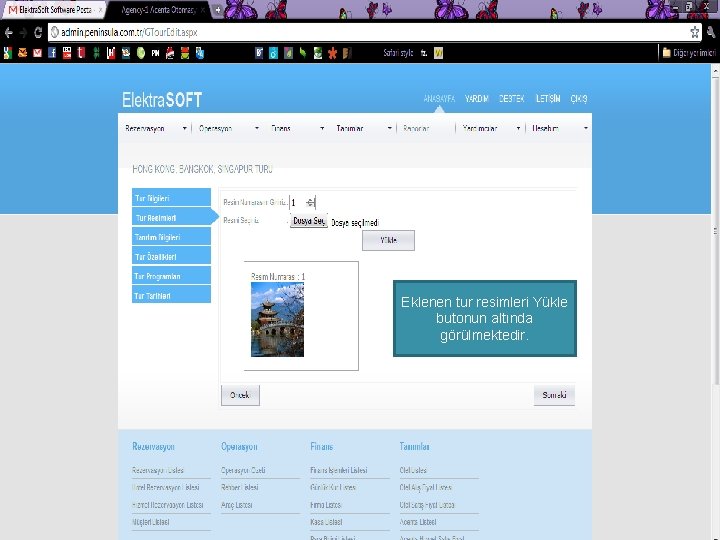This screenshot has height=540, width=720.
Task: Open Günlük Kur Listesi footer link
Action: [x=333, y=488]
